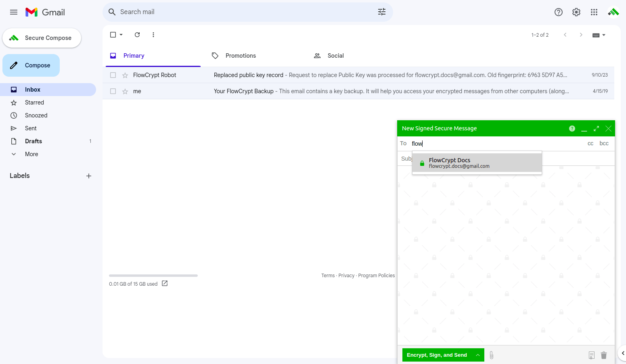Open the More options three-dot menu

[153, 35]
